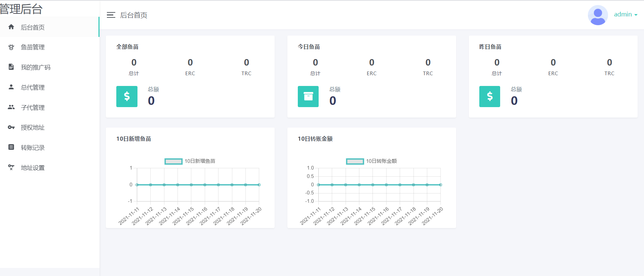The image size is (644, 276).
Task: Click the home icon beside 后台首页
Action: (x=11, y=27)
